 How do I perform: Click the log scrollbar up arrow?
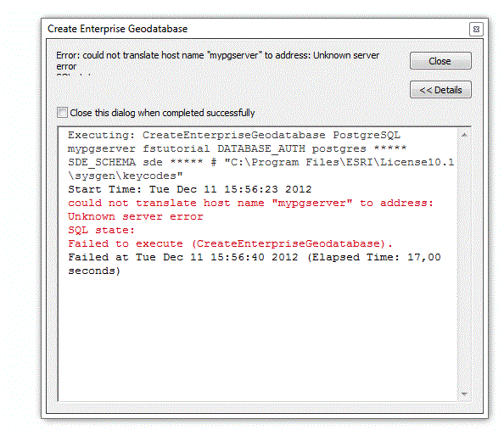(x=464, y=135)
